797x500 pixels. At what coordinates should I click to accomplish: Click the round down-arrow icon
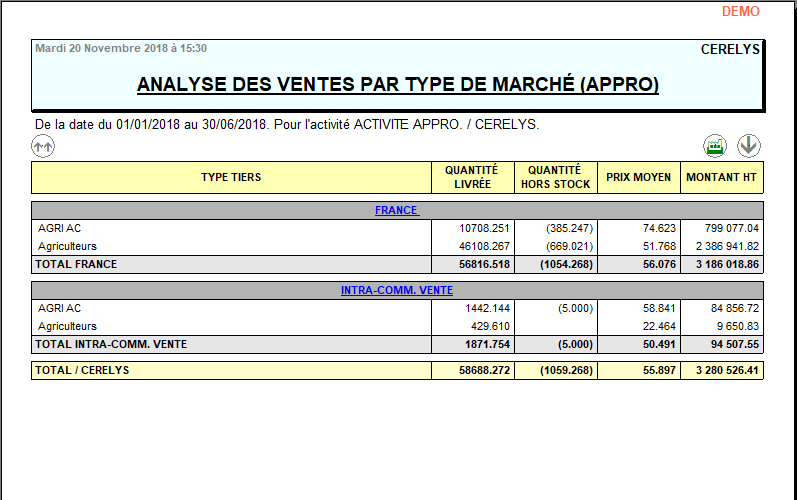(749, 146)
